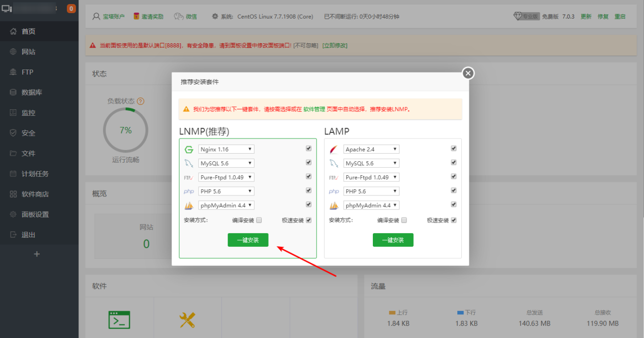Click the help icon next to 负载状态
Screen dimensions: 644x338
[141, 101]
